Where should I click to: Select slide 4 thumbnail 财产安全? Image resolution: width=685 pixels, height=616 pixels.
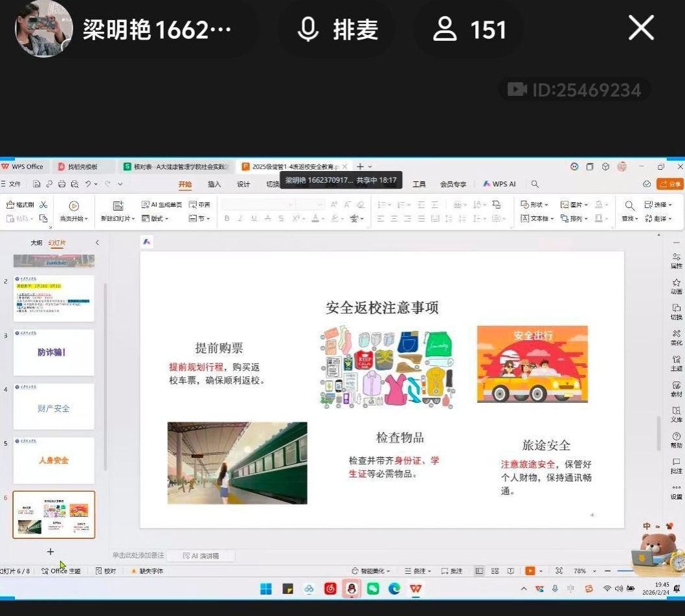pos(54,407)
